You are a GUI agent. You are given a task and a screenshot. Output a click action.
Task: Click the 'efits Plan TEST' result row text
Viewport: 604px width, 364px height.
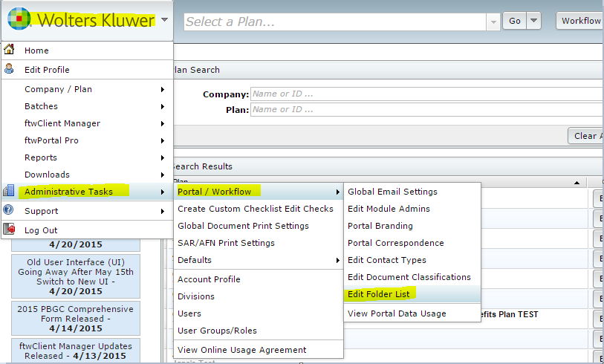[x=509, y=314]
